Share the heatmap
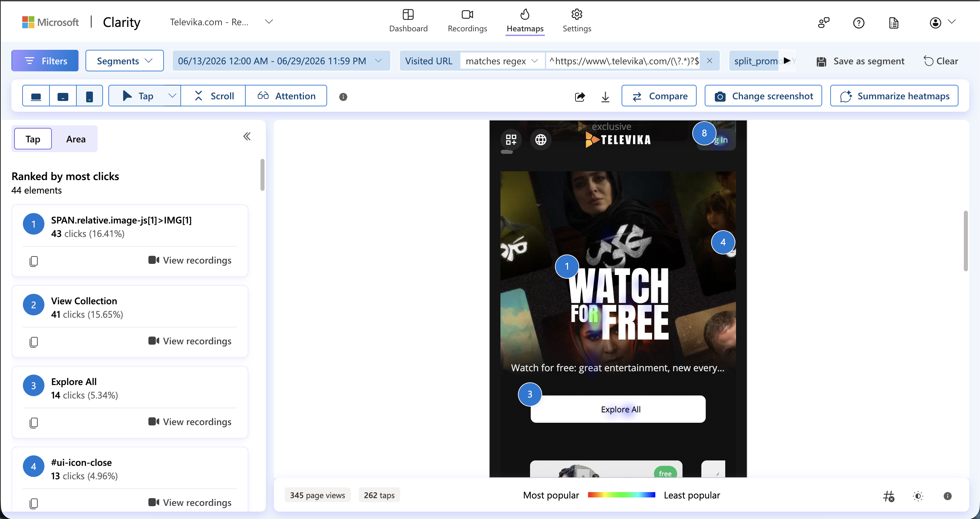This screenshot has height=519, width=980. click(580, 97)
